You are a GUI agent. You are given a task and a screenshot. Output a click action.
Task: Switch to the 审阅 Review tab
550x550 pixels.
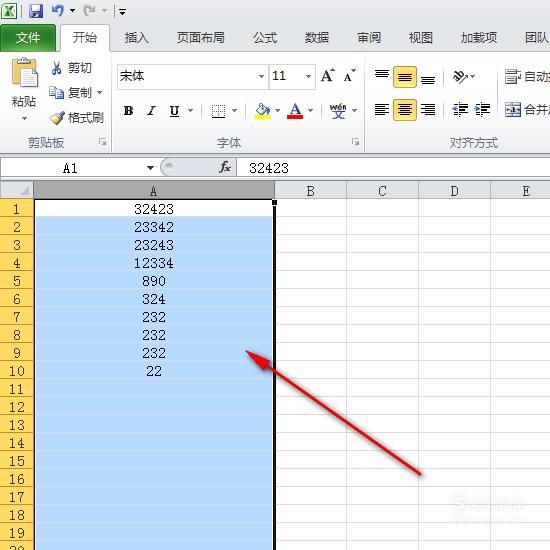click(x=369, y=38)
